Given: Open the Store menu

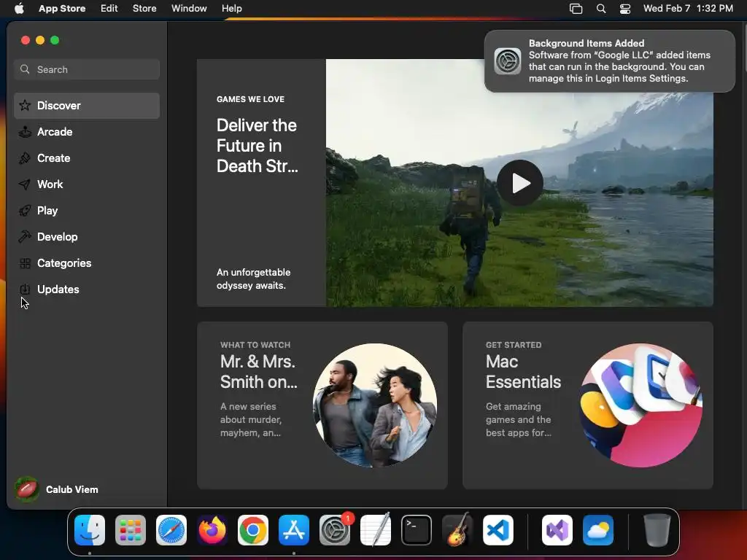Looking at the screenshot, I should point(144,9).
